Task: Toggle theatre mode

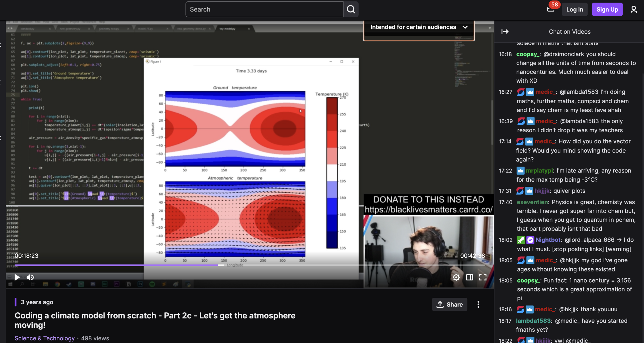Action: tap(469, 277)
